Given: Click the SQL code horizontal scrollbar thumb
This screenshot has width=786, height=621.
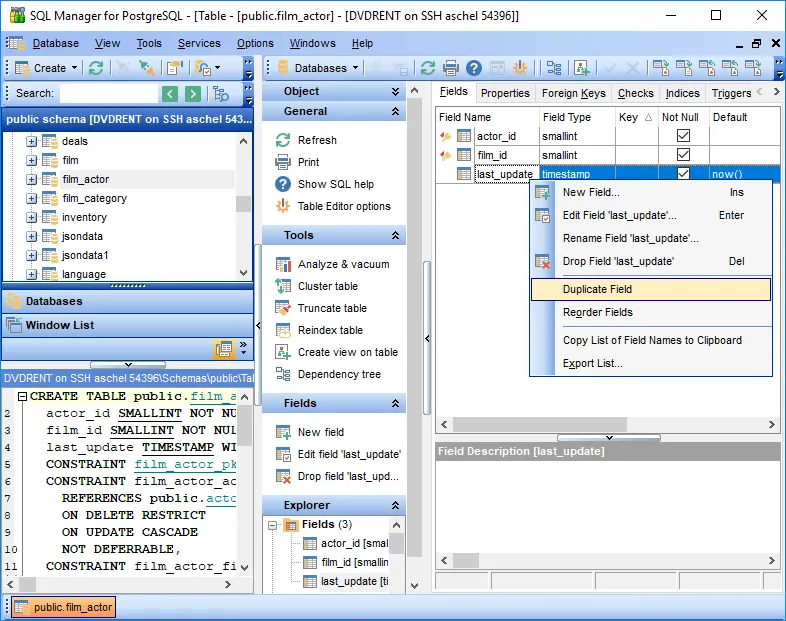Looking at the screenshot, I should pos(28,584).
